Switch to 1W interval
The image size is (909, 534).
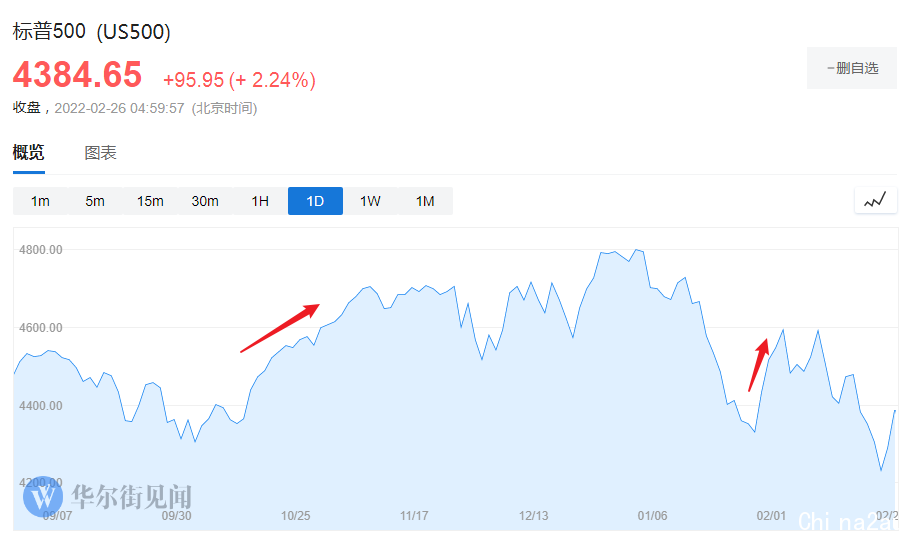coord(370,201)
